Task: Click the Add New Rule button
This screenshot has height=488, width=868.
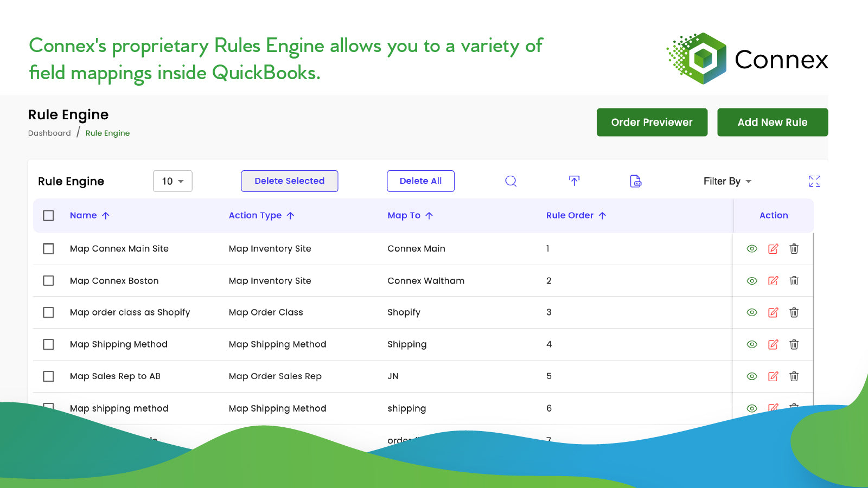Action: 773,122
